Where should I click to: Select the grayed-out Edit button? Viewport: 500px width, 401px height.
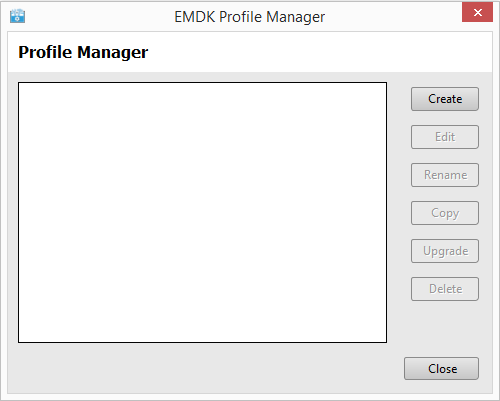coord(445,137)
